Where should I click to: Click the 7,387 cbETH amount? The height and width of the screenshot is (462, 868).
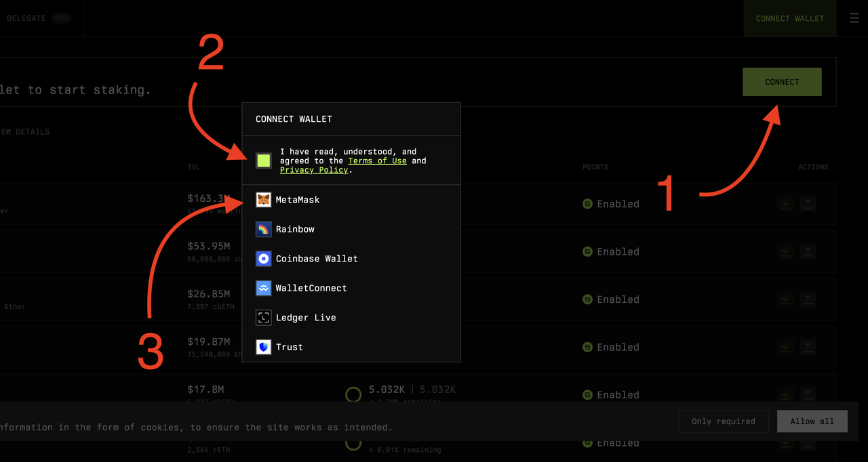211,307
